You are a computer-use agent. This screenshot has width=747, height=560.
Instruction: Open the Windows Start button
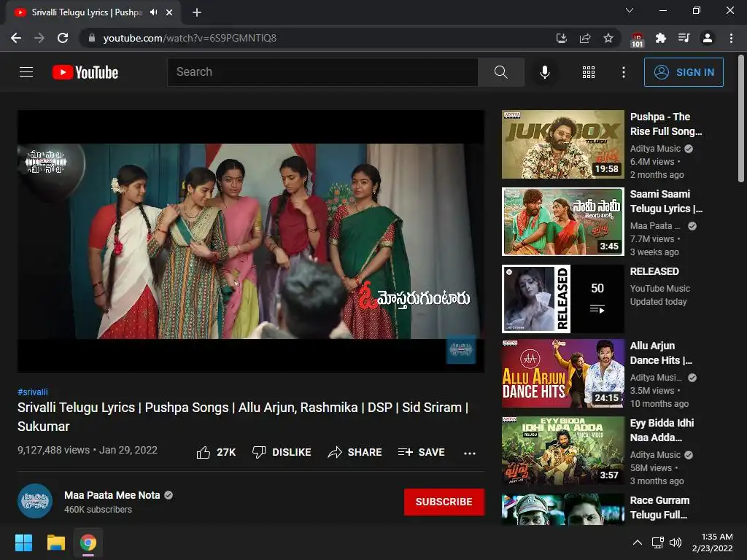23,542
